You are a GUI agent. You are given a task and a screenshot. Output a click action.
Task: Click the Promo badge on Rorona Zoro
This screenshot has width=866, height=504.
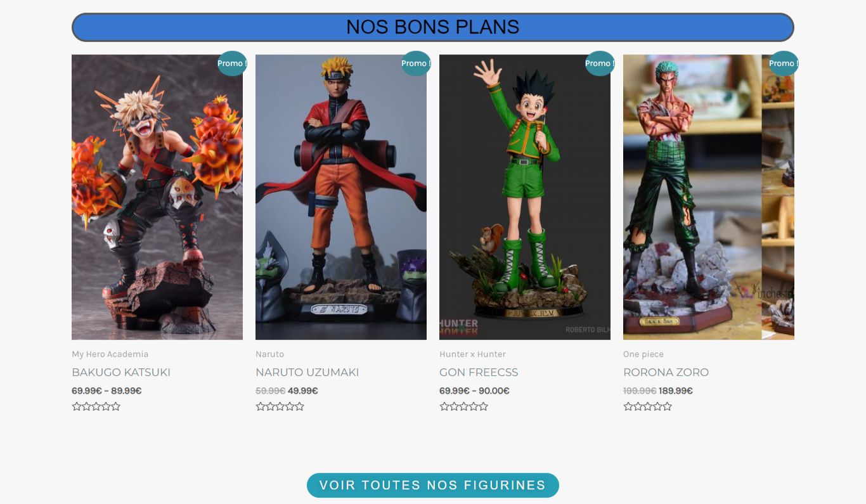pos(784,63)
